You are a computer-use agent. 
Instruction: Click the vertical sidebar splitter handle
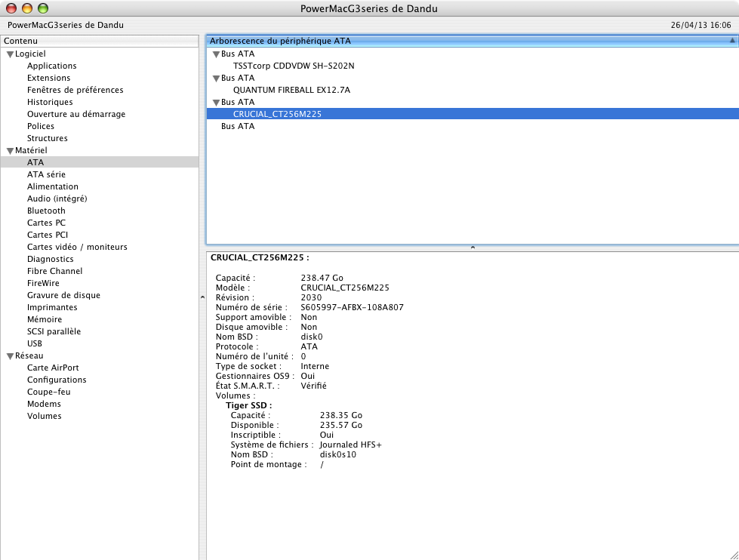(x=202, y=297)
